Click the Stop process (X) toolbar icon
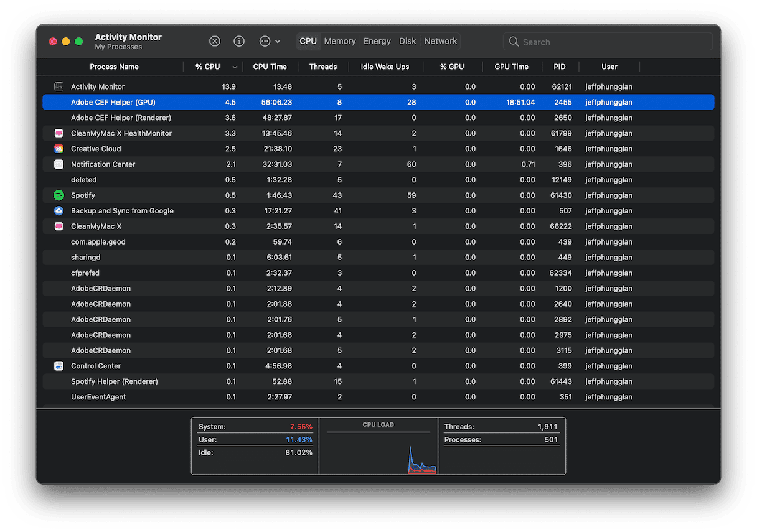The image size is (757, 532). click(x=215, y=41)
